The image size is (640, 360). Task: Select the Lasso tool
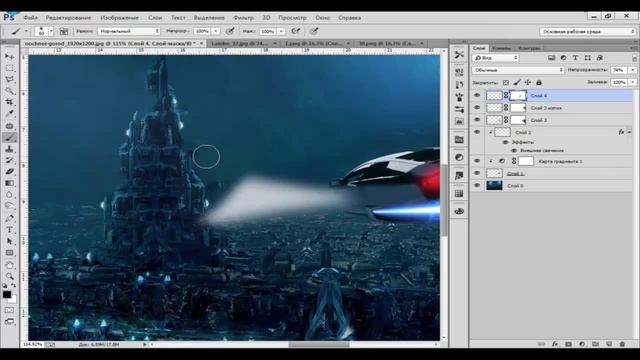tap(9, 80)
